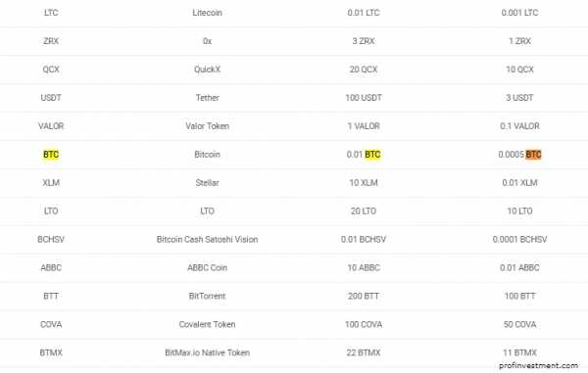Click the 100 BTT fee value
Image resolution: width=588 pixels, height=373 pixels.
pyautogui.click(x=519, y=297)
